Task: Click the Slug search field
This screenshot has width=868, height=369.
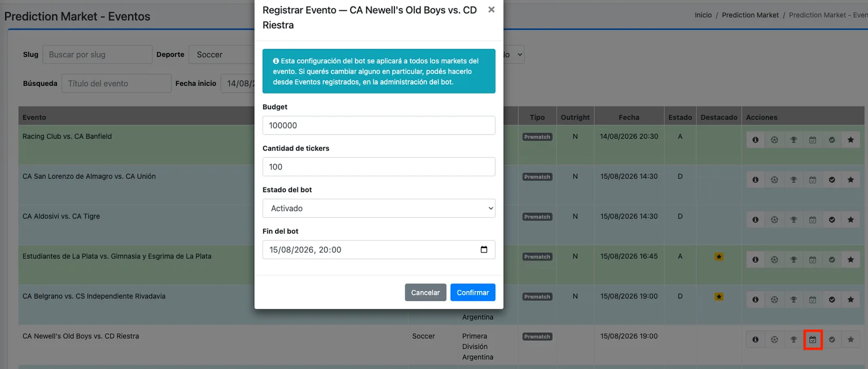Action: pos(97,55)
